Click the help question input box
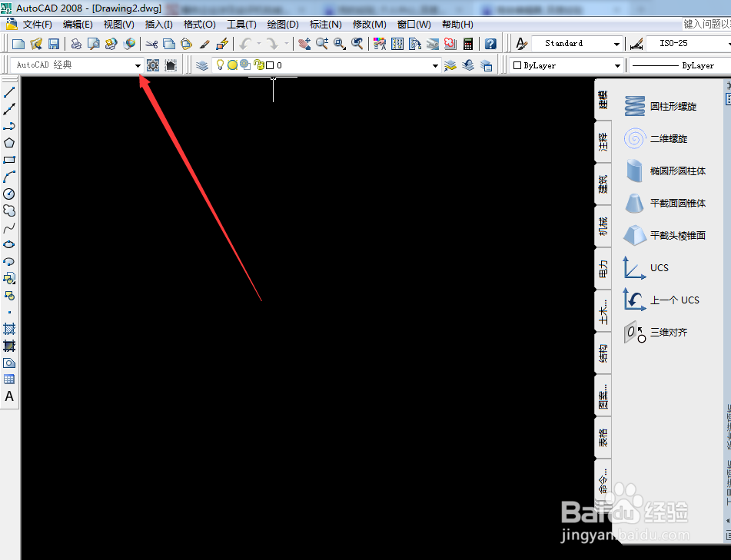731x560 pixels. coord(706,24)
